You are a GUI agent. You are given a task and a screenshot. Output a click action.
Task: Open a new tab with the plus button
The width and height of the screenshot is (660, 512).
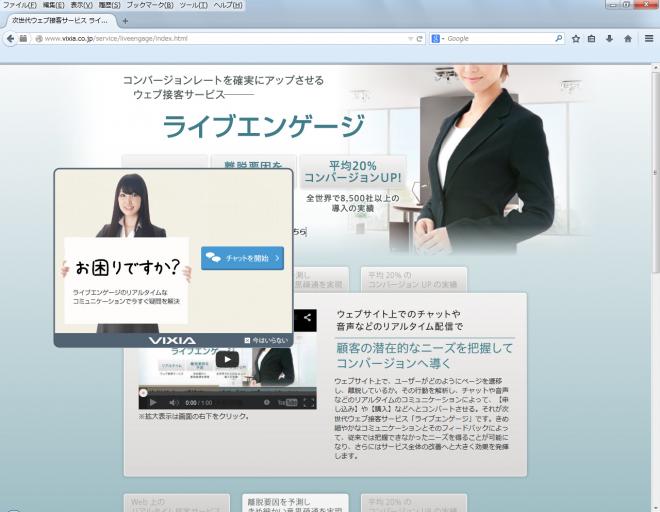(125, 21)
